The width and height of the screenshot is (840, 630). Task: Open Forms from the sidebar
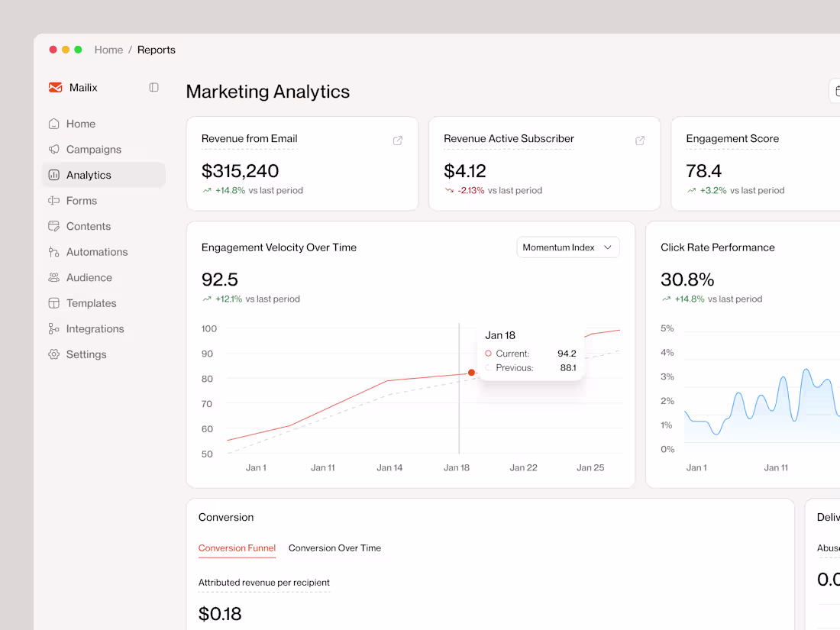coord(103,201)
